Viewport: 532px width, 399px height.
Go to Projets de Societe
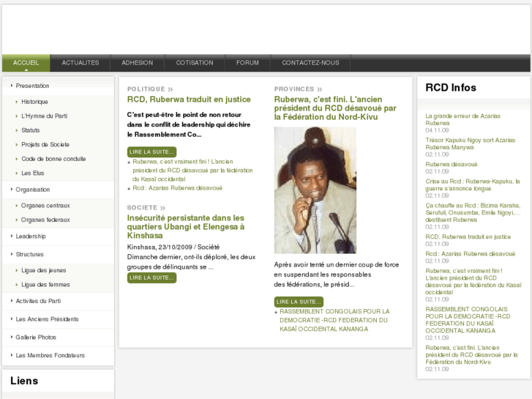coord(45,144)
